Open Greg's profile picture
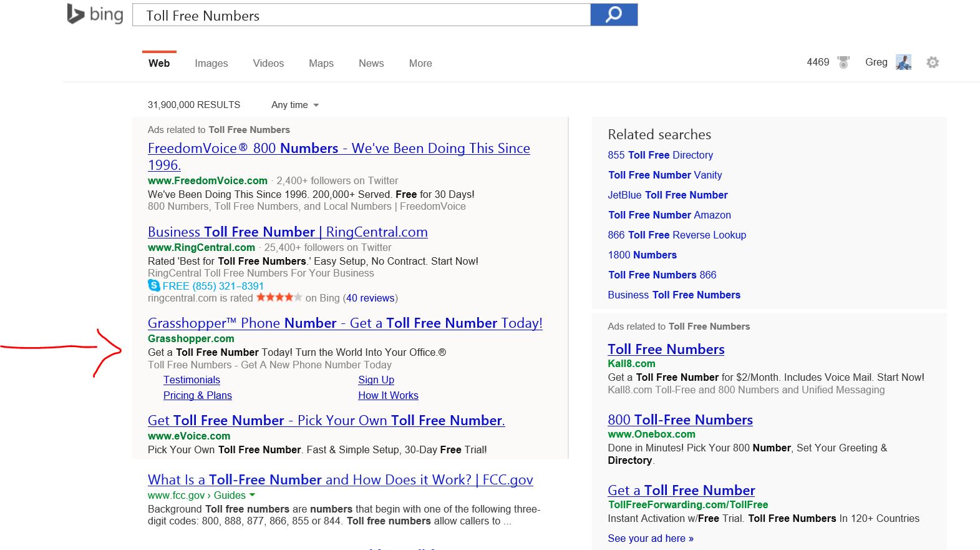The image size is (980, 550). click(x=903, y=62)
